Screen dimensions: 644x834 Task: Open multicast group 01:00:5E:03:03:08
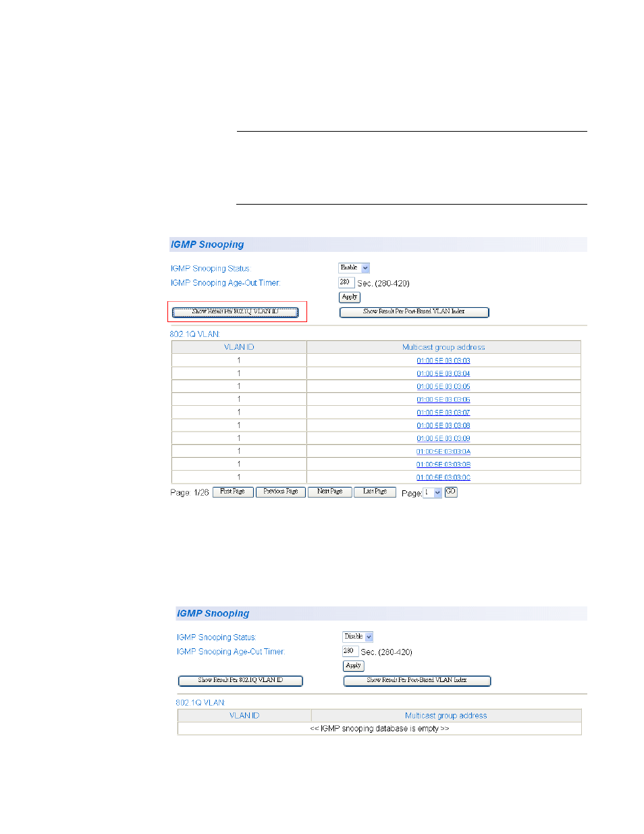point(444,425)
